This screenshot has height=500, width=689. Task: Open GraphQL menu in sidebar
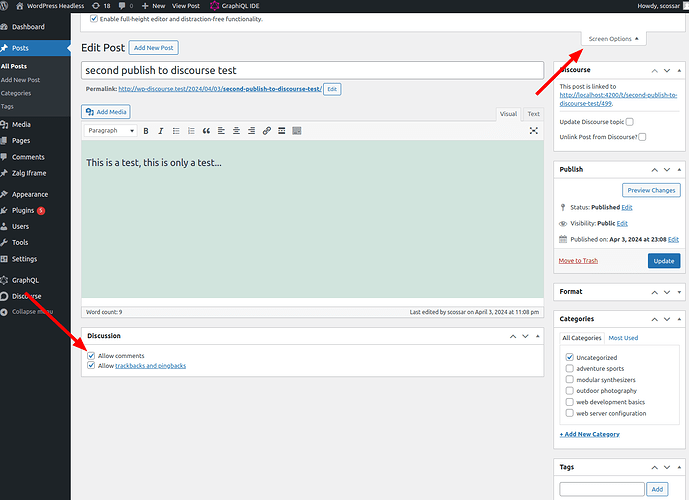coord(25,280)
